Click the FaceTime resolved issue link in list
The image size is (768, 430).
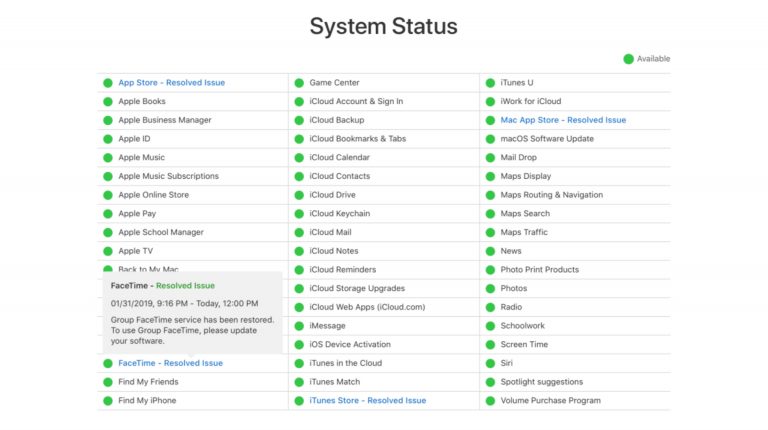click(170, 363)
